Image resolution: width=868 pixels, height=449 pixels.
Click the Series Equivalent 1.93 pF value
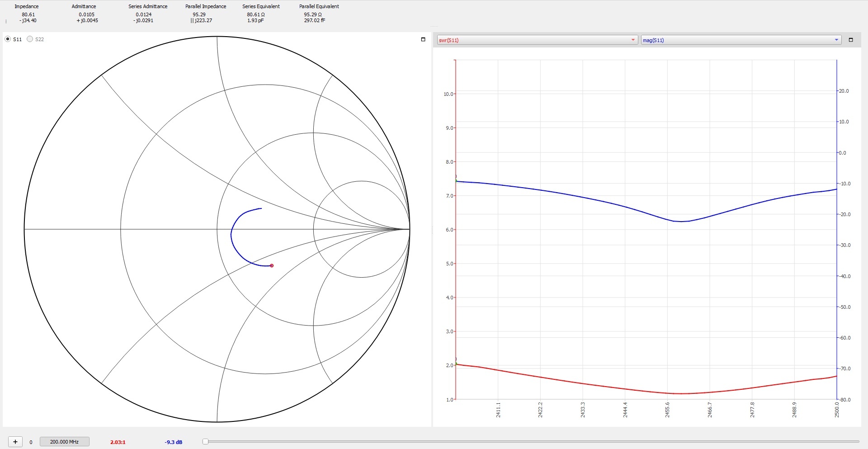[255, 20]
